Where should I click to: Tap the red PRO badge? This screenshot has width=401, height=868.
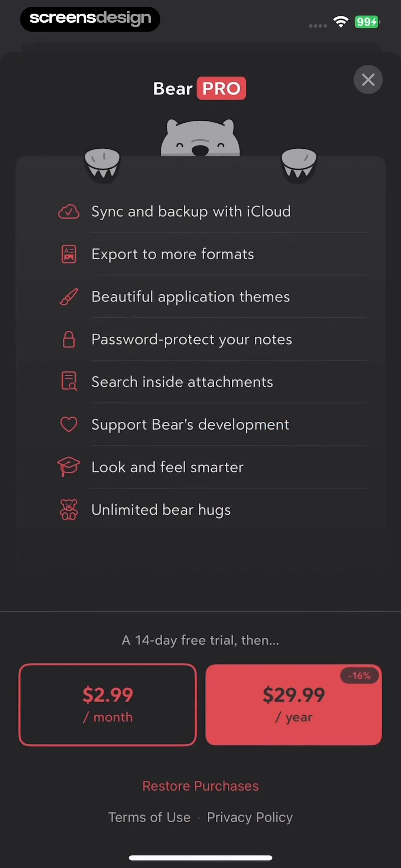[221, 88]
